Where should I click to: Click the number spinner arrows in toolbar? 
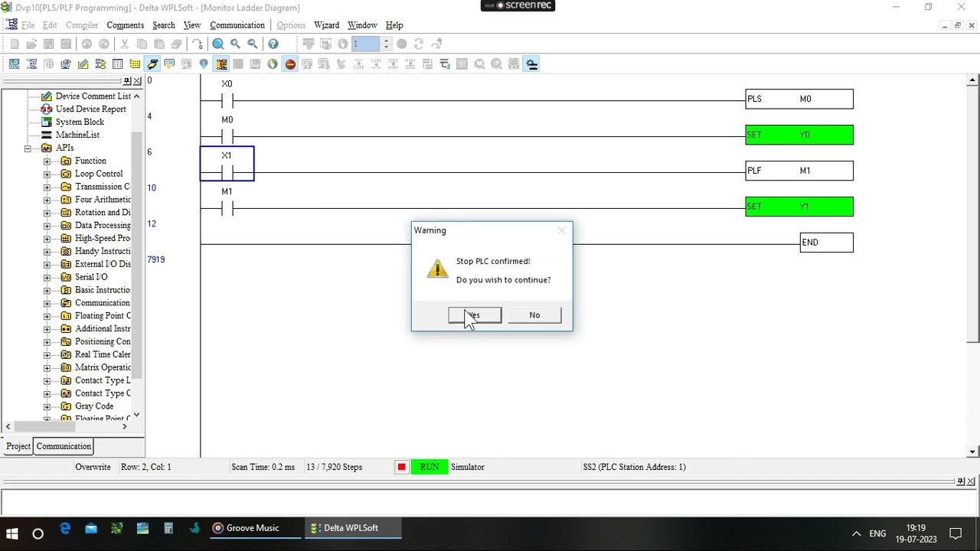(x=387, y=44)
